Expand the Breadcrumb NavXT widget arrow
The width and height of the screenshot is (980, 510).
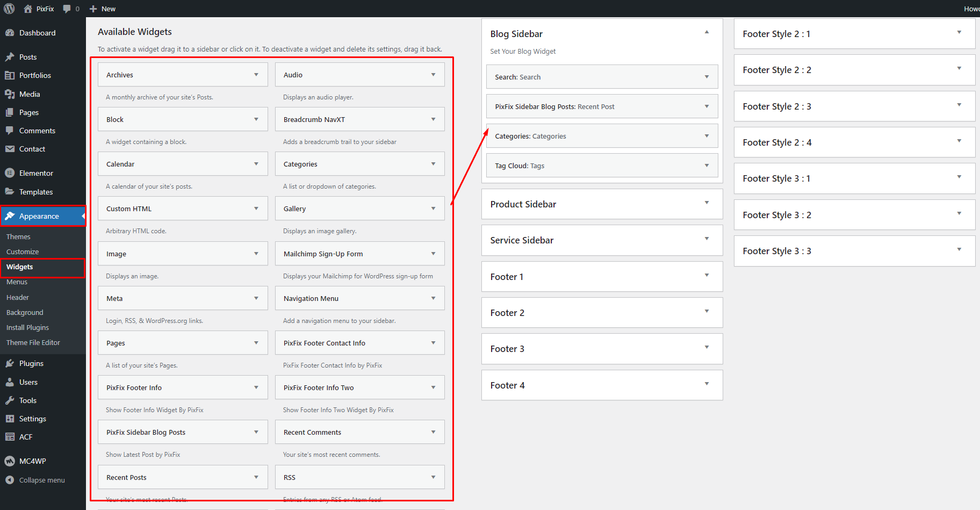[x=433, y=119]
